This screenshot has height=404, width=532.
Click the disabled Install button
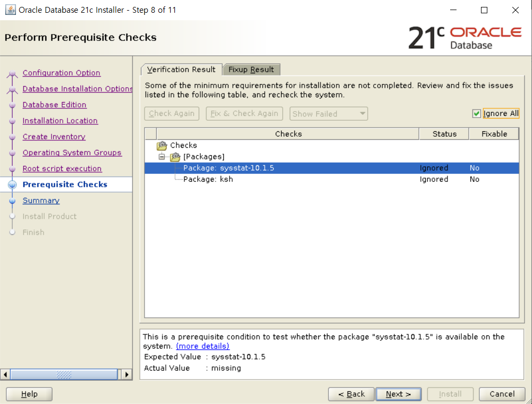[450, 394]
